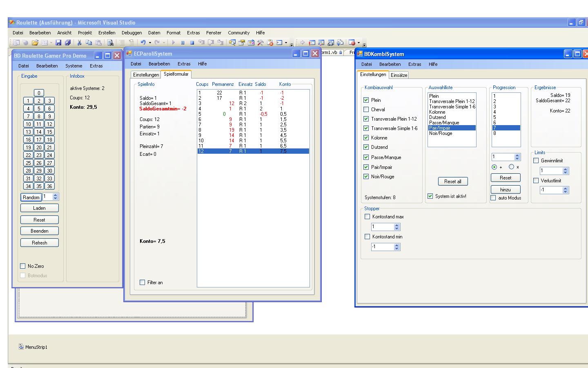Click the Break All pause icon
The width and height of the screenshot is (588, 368).
click(x=183, y=43)
